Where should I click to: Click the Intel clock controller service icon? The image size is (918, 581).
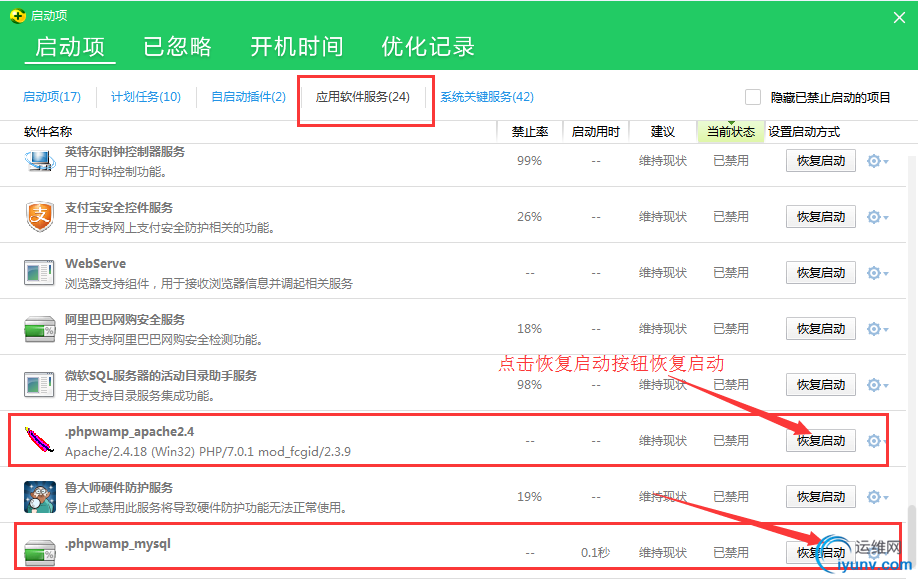[x=40, y=160]
